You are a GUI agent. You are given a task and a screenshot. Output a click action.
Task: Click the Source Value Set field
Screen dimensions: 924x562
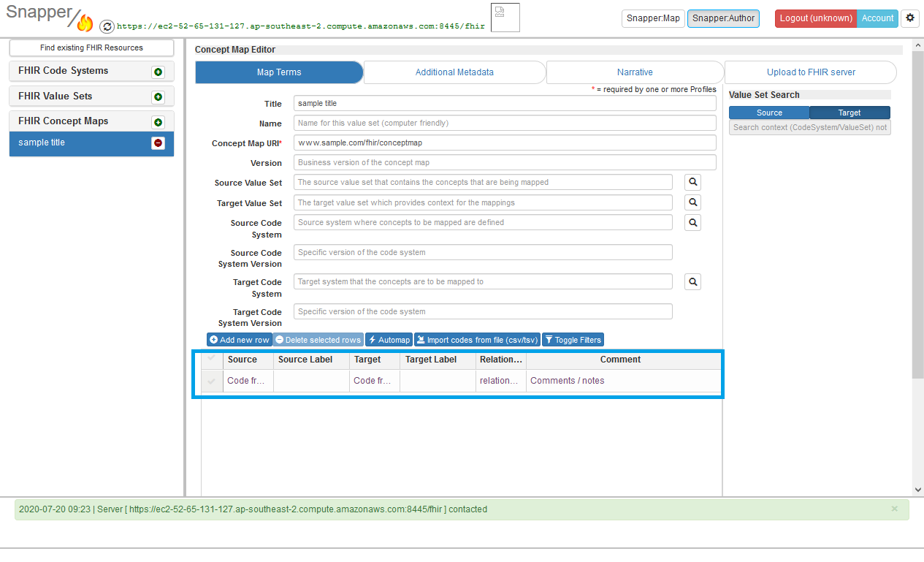point(483,182)
